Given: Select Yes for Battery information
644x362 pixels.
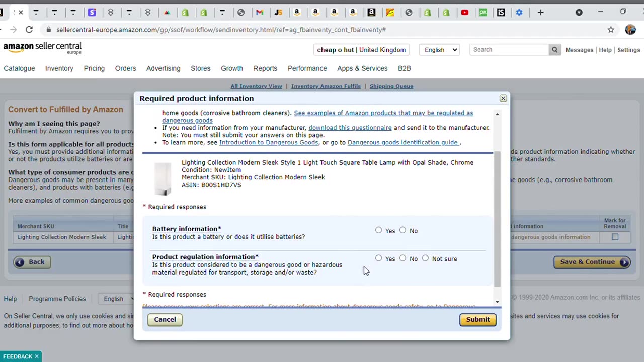Looking at the screenshot, I should coord(378,230).
